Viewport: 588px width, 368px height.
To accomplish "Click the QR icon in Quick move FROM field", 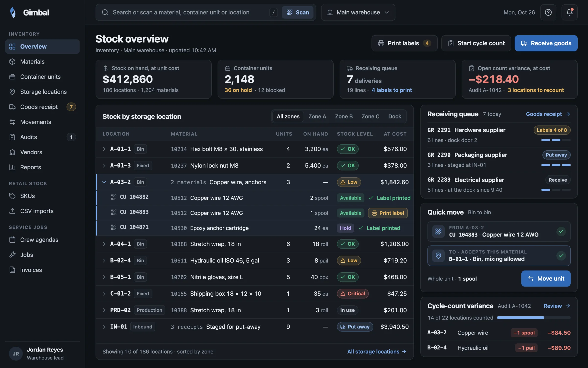I will [x=438, y=231].
